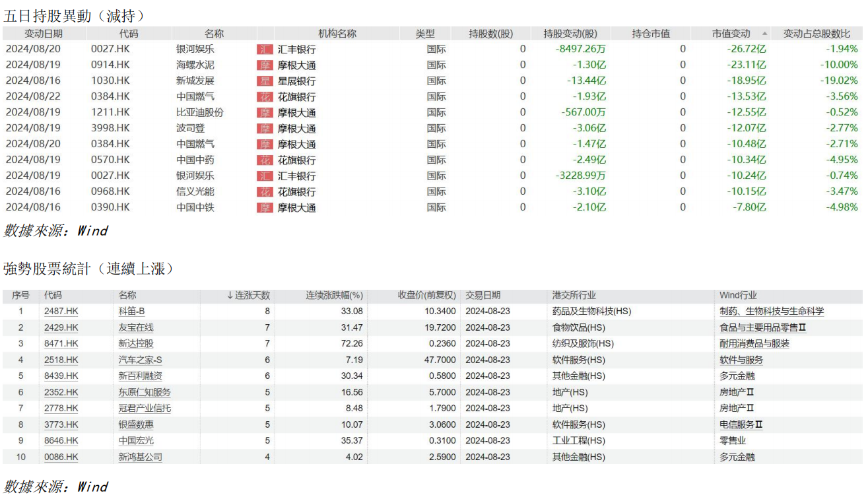Open the 2778.HK stock code link
The height and width of the screenshot is (501, 868).
61,409
